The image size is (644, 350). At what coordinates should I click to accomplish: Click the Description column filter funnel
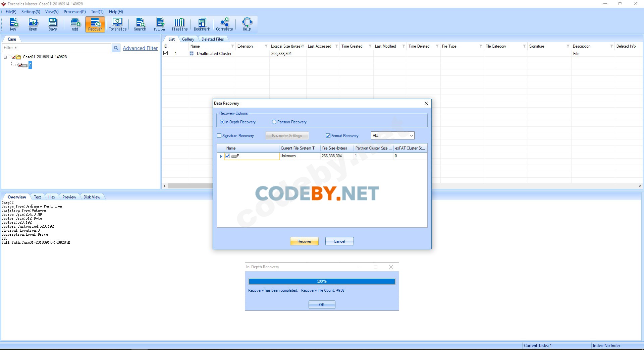[x=611, y=46]
